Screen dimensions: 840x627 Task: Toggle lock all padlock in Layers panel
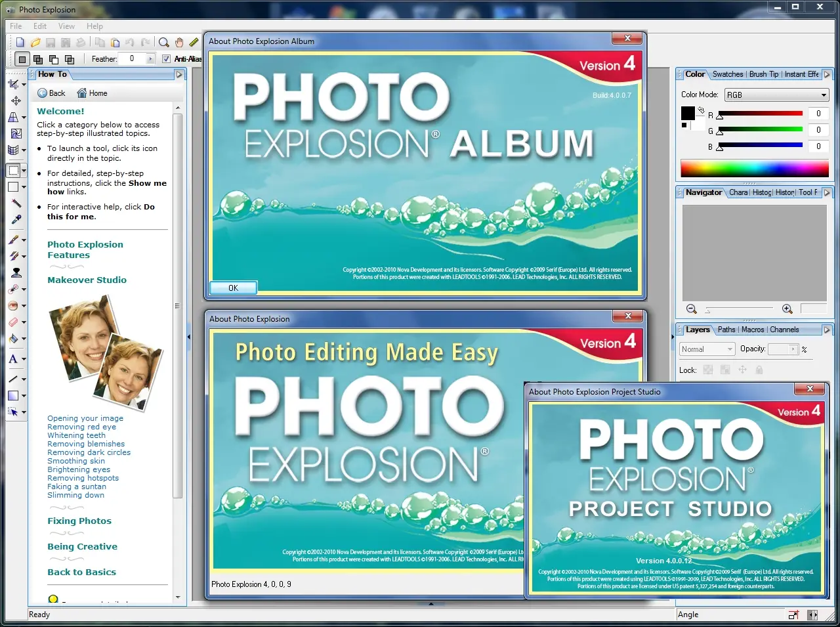click(x=759, y=370)
